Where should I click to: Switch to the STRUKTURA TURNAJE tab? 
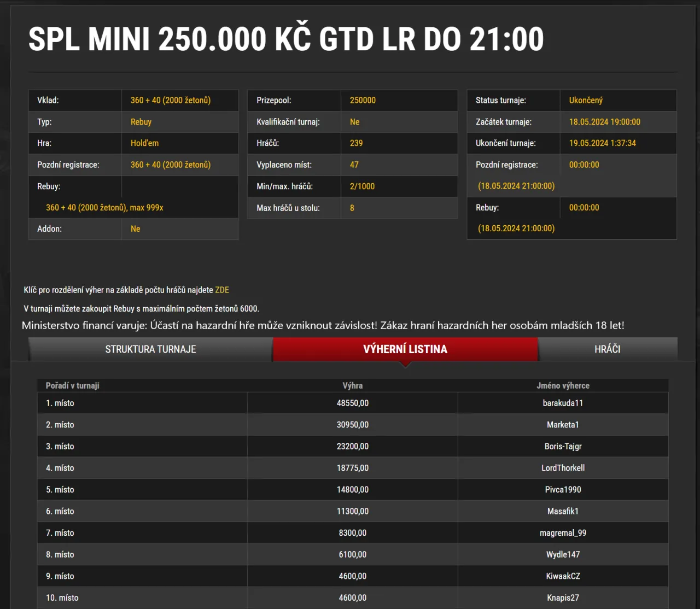(150, 349)
